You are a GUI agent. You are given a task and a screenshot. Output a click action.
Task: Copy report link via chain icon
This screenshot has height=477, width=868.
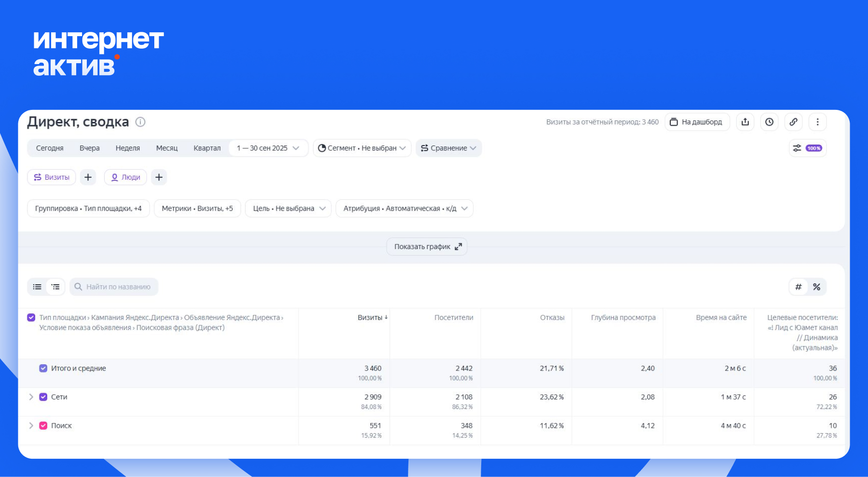pos(793,122)
